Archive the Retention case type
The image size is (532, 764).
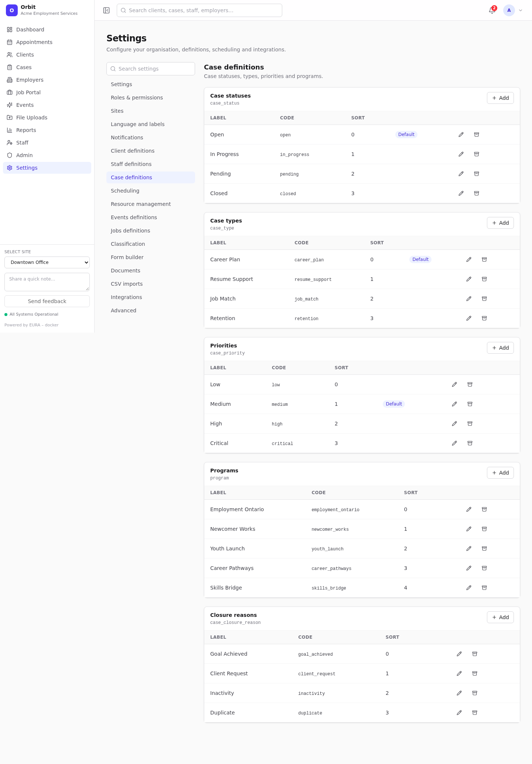point(484,318)
